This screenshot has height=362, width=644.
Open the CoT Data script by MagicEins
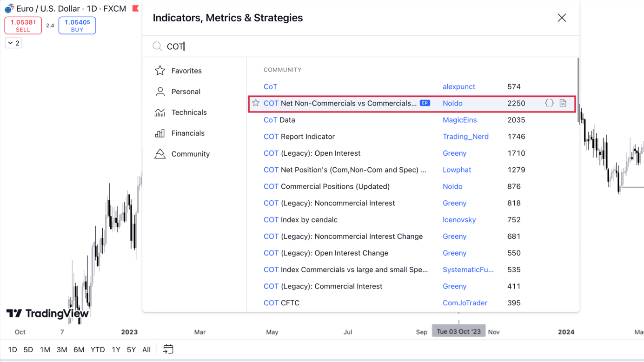click(x=279, y=120)
